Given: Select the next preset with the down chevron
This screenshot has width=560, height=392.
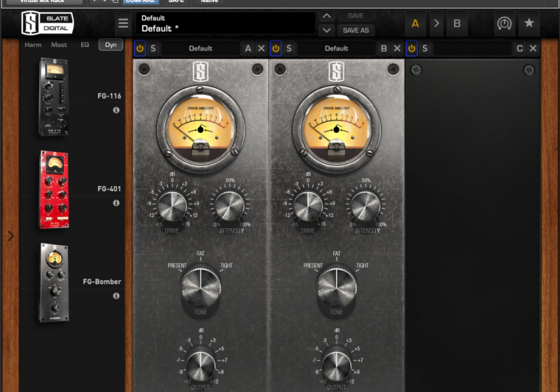Looking at the screenshot, I should [326, 30].
